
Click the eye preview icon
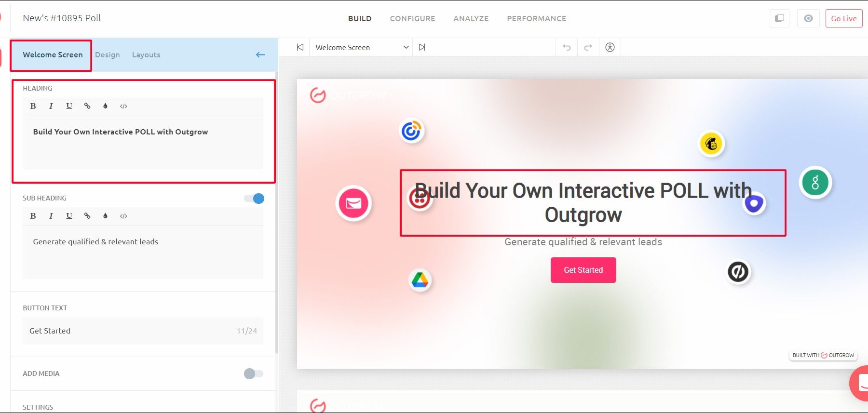pyautogui.click(x=808, y=18)
